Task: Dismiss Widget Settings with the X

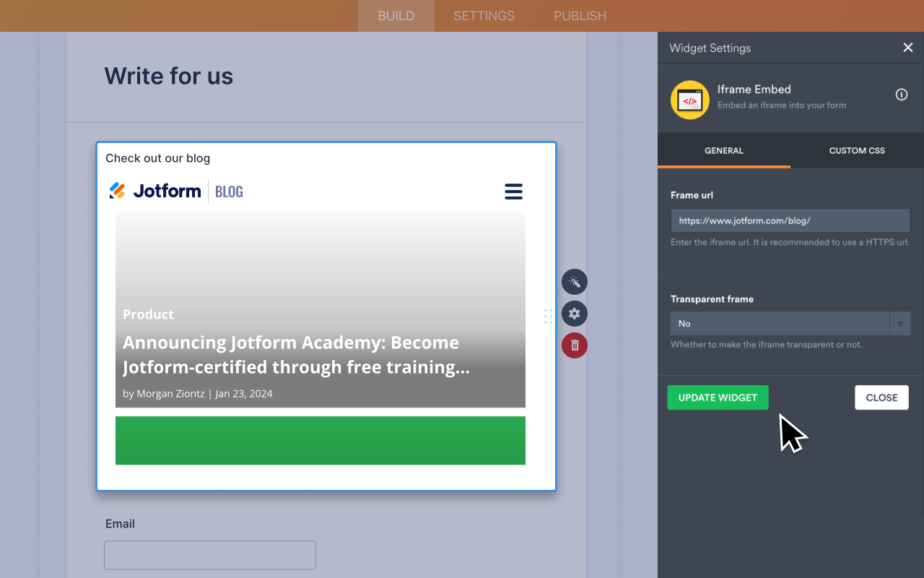Action: pyautogui.click(x=907, y=47)
